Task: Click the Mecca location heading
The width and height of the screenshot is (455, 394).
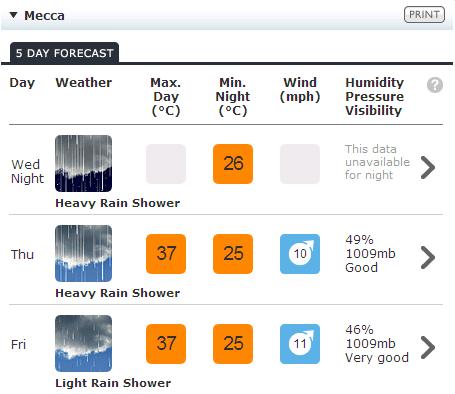Action: (44, 16)
